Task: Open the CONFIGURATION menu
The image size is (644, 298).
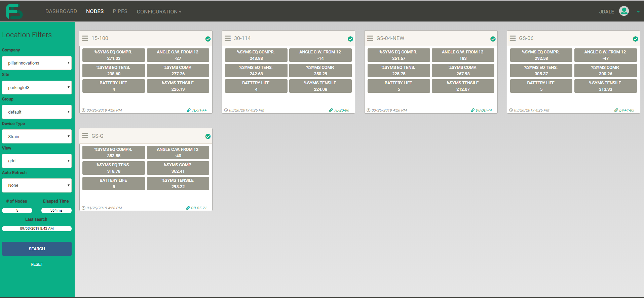Action: (x=159, y=12)
